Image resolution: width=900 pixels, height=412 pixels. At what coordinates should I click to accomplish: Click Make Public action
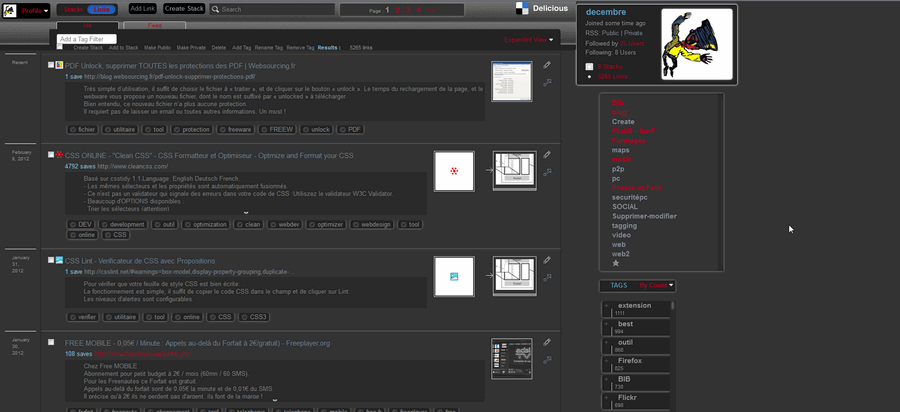pyautogui.click(x=157, y=48)
